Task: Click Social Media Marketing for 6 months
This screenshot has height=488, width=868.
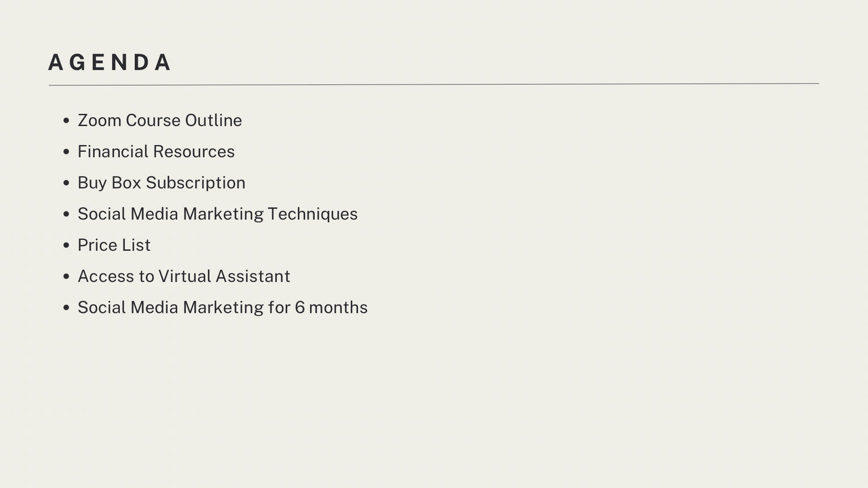Action: [222, 307]
